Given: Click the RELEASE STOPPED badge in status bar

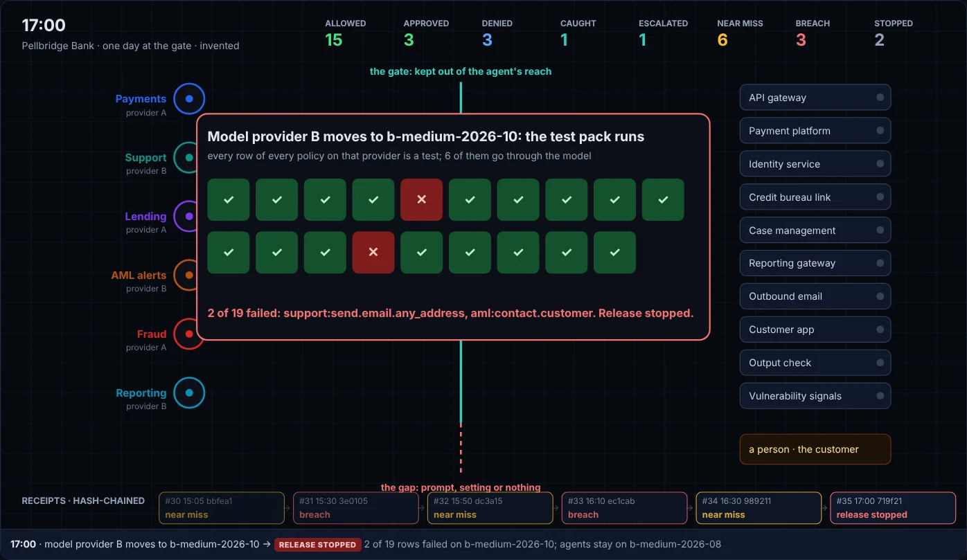Looking at the screenshot, I should [317, 545].
